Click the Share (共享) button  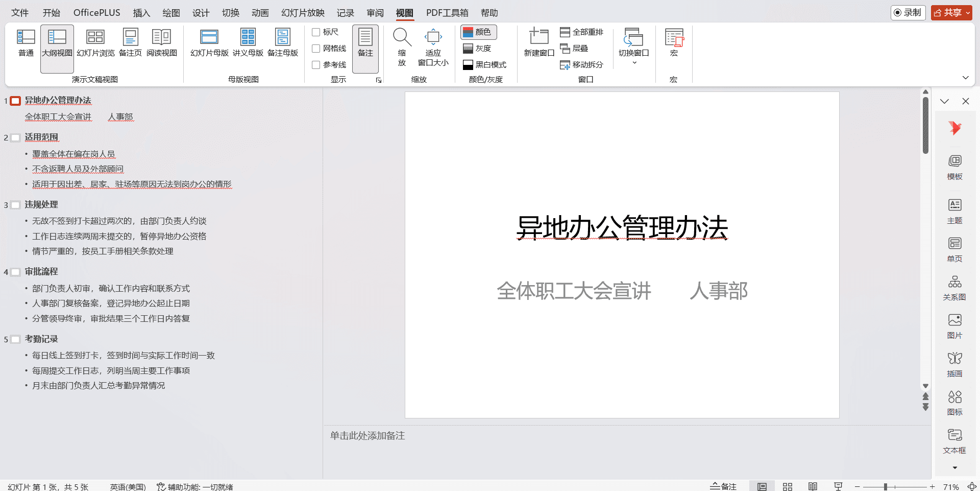point(947,13)
